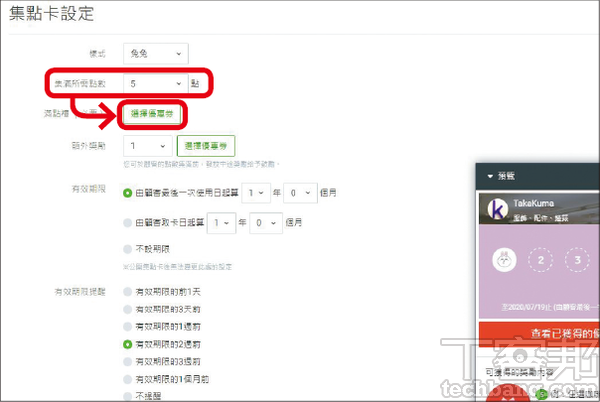Open year dropdown for card-obtained-date expiry
Image resolution: width=600 pixels, height=402 pixels.
point(221,223)
